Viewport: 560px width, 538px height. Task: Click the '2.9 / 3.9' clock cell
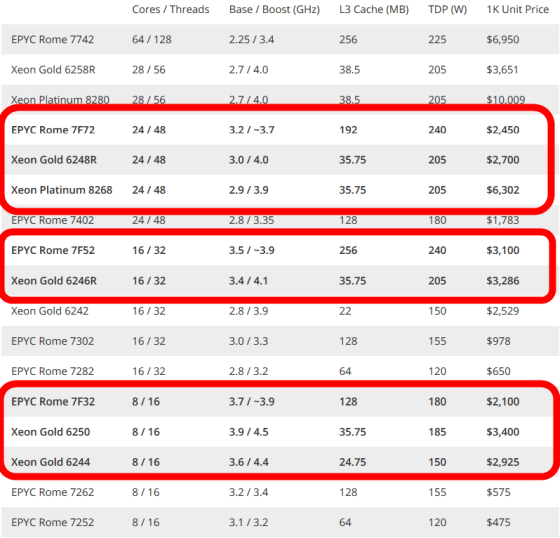click(249, 190)
